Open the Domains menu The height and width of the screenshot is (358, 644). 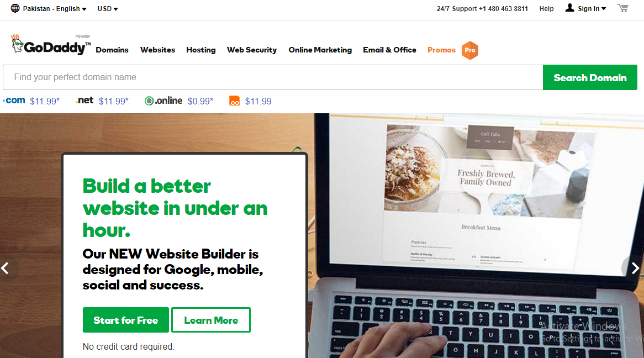point(112,50)
